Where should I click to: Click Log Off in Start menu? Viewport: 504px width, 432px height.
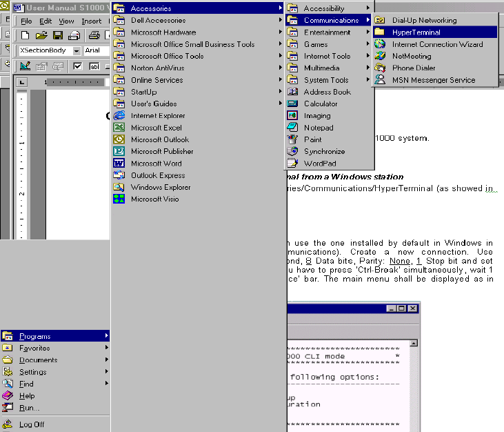point(55,424)
